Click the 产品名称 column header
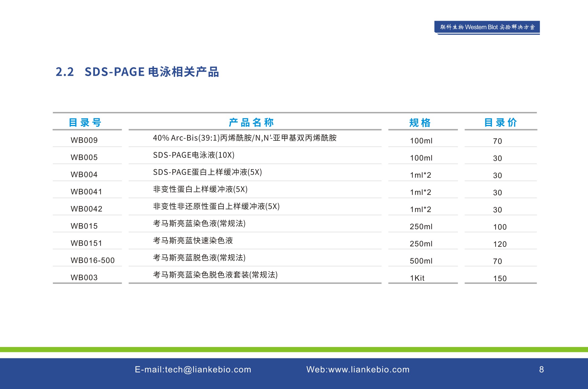588x389 pixels. click(x=251, y=122)
